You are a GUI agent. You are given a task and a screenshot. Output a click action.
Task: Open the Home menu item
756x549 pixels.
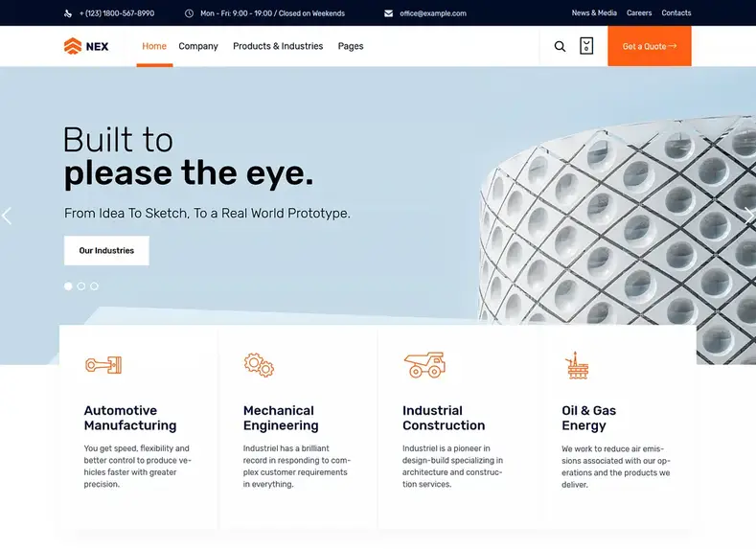pos(154,46)
